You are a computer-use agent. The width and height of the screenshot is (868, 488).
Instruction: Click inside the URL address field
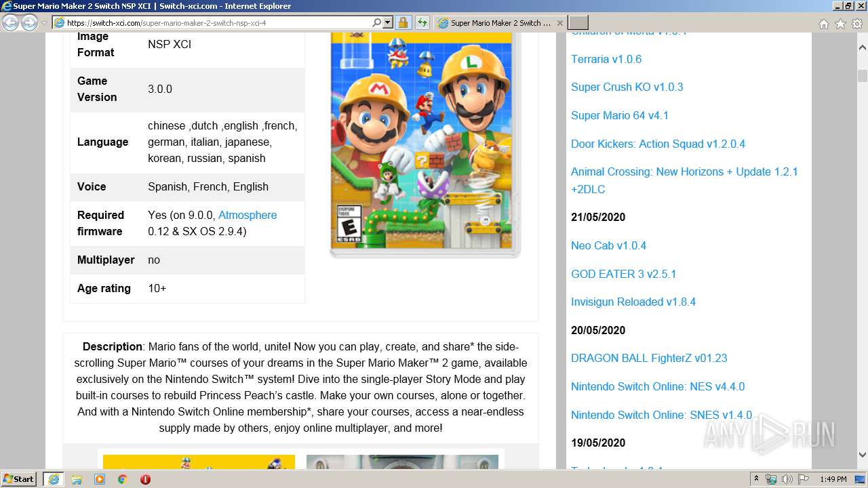click(x=217, y=23)
